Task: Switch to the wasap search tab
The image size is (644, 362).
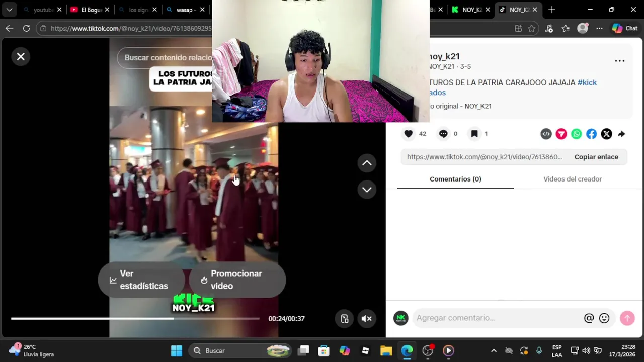Action: click(182, 10)
